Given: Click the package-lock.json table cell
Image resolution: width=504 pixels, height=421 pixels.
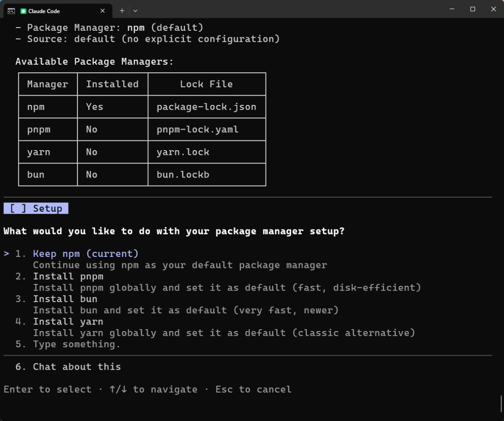Looking at the screenshot, I should 206,107.
